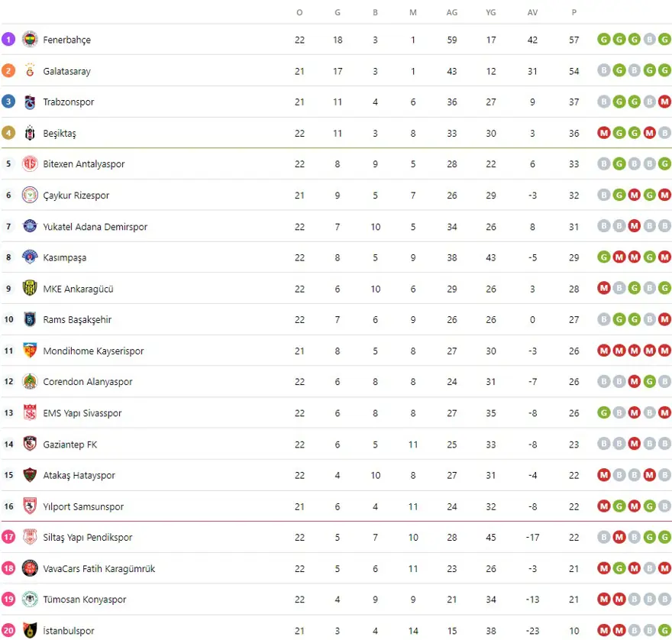Image resolution: width=672 pixels, height=640 pixels.
Task: Open the Çaykur Rizespor team link
Action: click(x=76, y=196)
